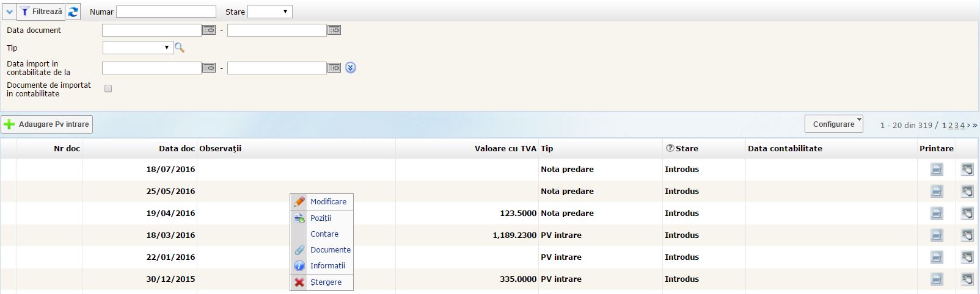This screenshot has height=294, width=980.
Task: Collapse filter panel with top-left chevron
Action: tap(9, 12)
